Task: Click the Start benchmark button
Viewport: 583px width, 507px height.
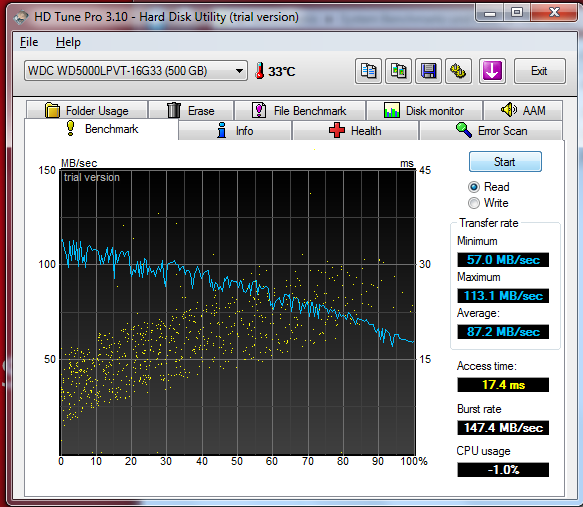Action: click(x=505, y=162)
